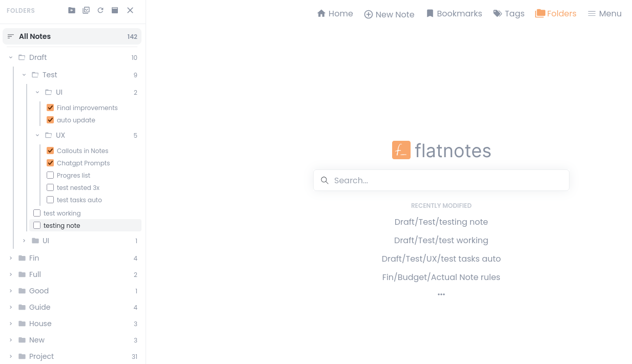Click into the Search input field
Image resolution: width=632 pixels, height=364 pixels.
[441, 180]
